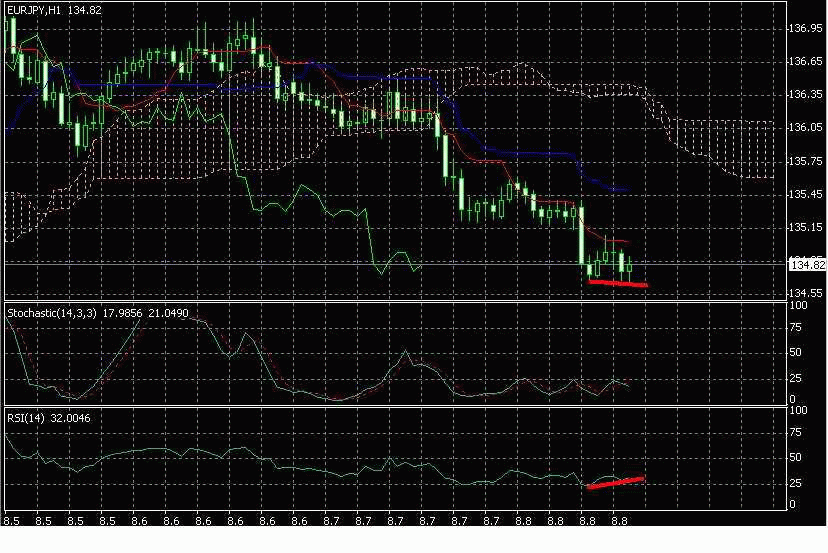Click the 0 level on RSI scale
The image size is (828, 553).
tap(792, 504)
